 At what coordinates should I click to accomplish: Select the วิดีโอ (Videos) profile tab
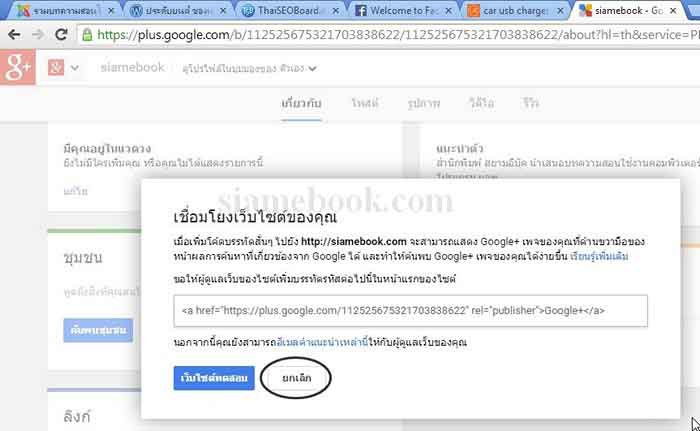click(481, 104)
